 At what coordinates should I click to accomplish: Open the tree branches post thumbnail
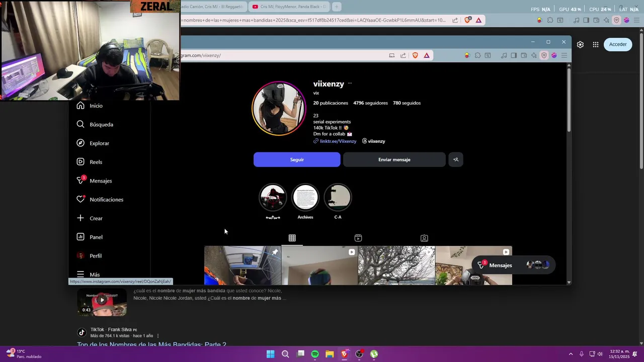tap(396, 265)
